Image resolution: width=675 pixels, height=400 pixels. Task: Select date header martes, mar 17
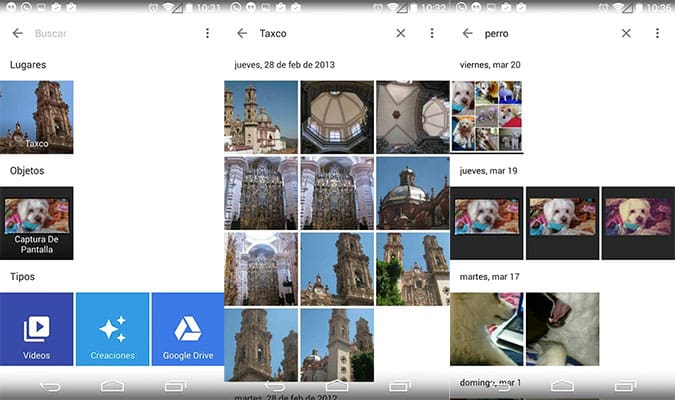click(489, 277)
